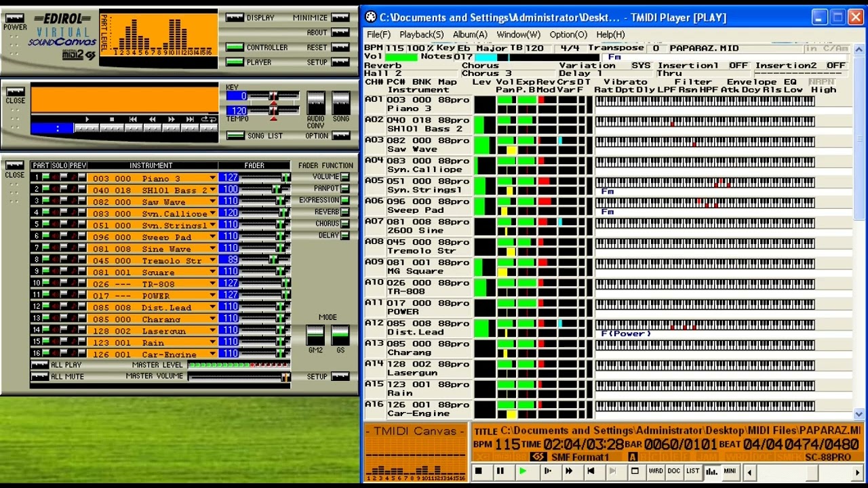The height and width of the screenshot is (488, 868).
Task: Click the Song button in Sound Canvas
Action: [x=341, y=103]
